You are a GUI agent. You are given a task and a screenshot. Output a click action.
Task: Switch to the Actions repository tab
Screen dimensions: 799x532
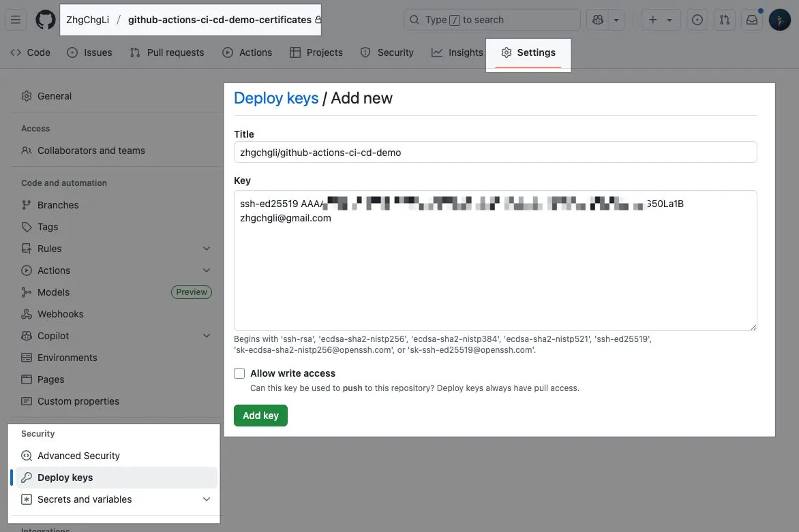(247, 52)
